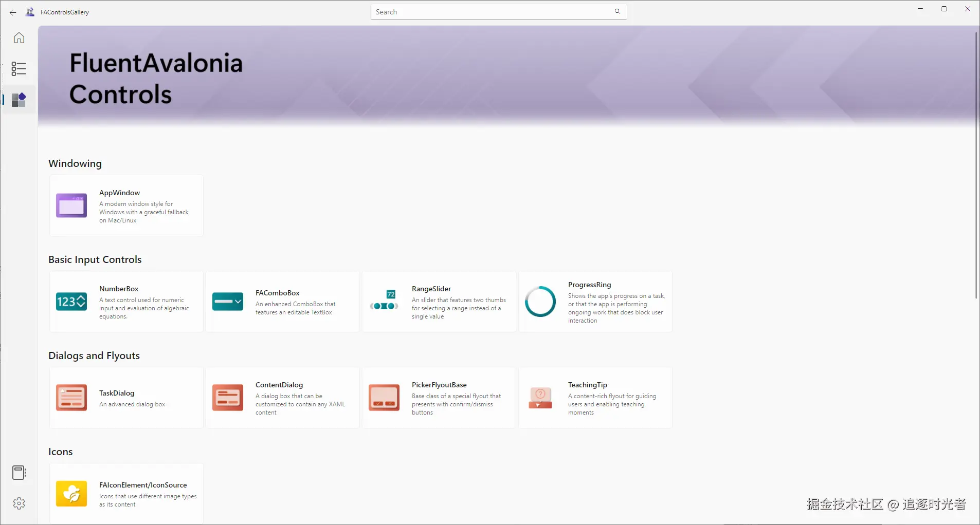Click 'A modern window style' description text
Viewport: 980px width, 525px height.
[x=144, y=212]
